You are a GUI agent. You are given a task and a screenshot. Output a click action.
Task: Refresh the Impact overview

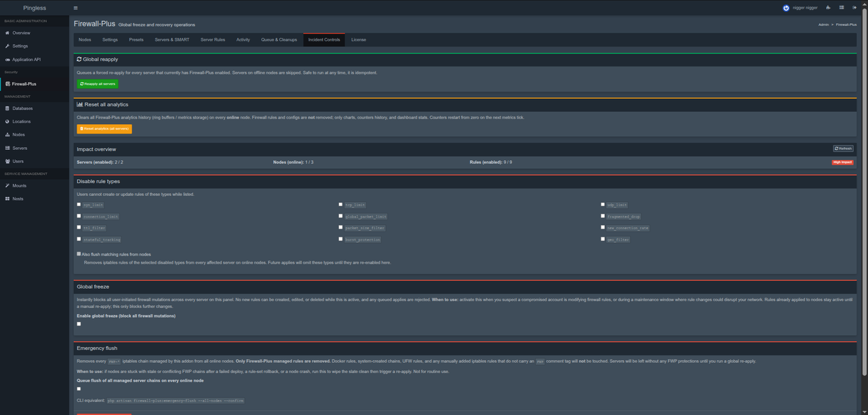pyautogui.click(x=844, y=149)
